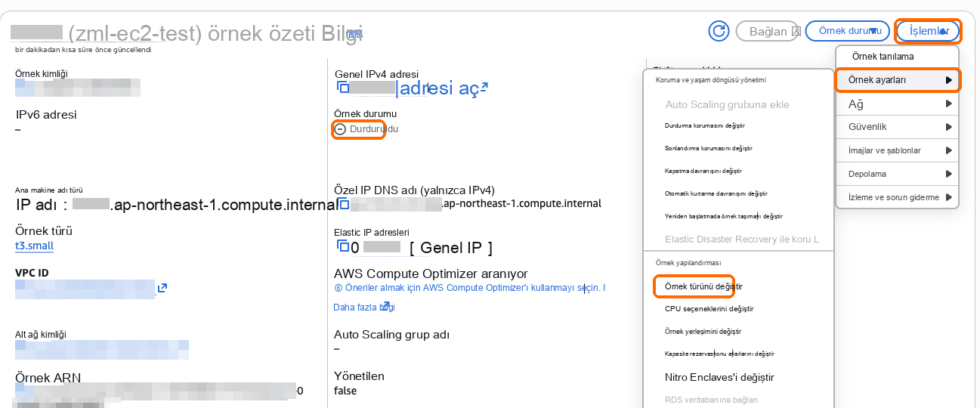Click the 'Örnek ARN' label
The height and width of the screenshot is (408, 980).
[48, 377]
